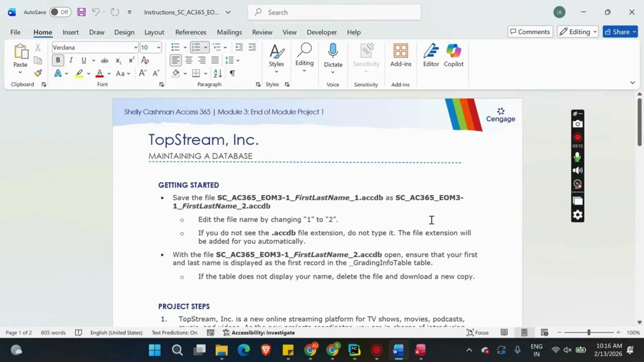The image size is (644, 362).
Task: Click Text Predictions: On in status bar
Action: [175, 333]
